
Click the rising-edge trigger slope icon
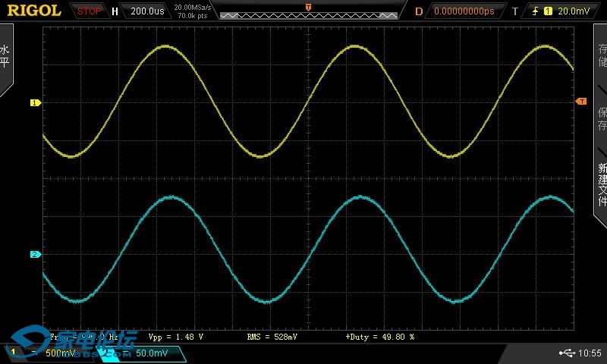click(536, 11)
